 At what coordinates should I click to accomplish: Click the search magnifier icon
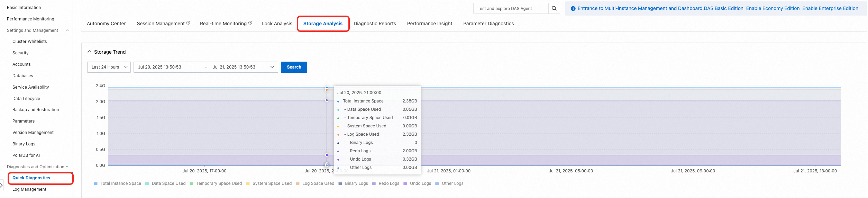[554, 8]
